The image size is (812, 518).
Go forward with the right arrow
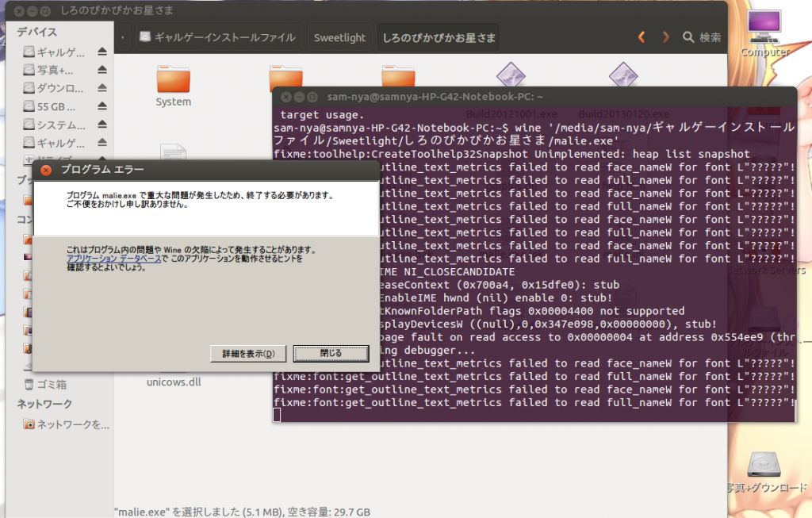[666, 37]
